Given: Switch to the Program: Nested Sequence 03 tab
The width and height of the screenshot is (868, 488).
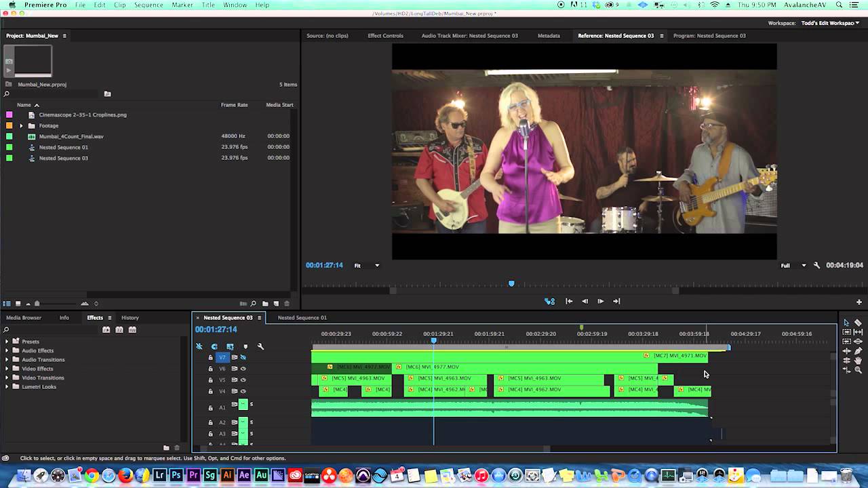Looking at the screenshot, I should pyautogui.click(x=709, y=36).
